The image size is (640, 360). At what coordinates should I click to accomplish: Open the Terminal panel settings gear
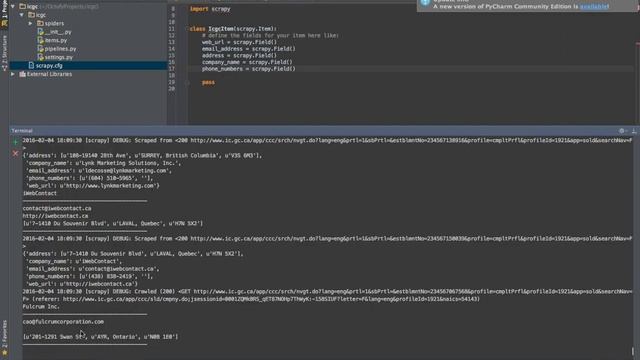pyautogui.click(x=622, y=131)
